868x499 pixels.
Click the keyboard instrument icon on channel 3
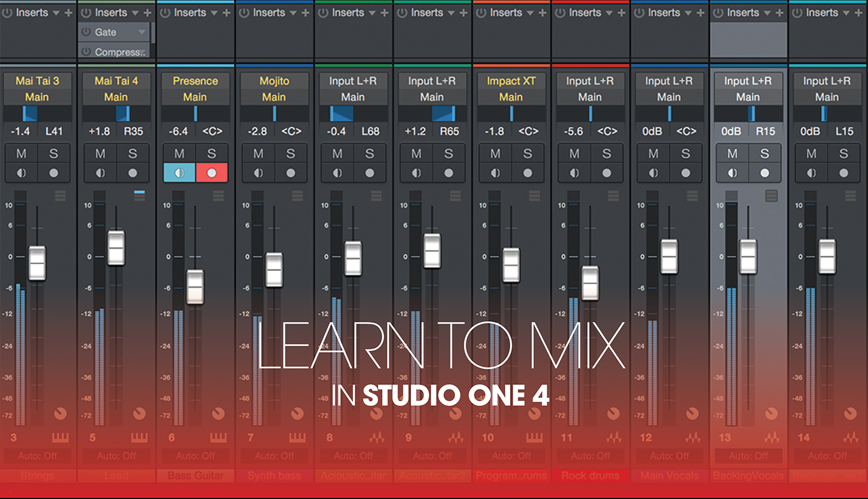coord(60,438)
